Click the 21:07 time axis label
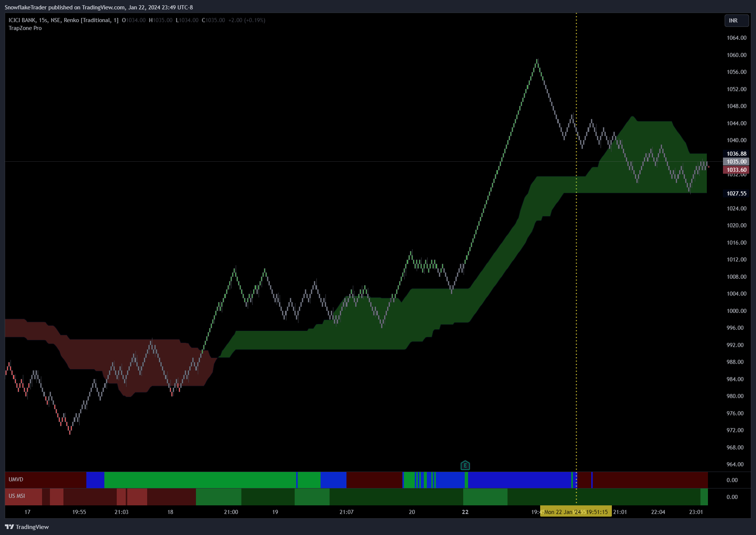756x535 pixels. (346, 512)
